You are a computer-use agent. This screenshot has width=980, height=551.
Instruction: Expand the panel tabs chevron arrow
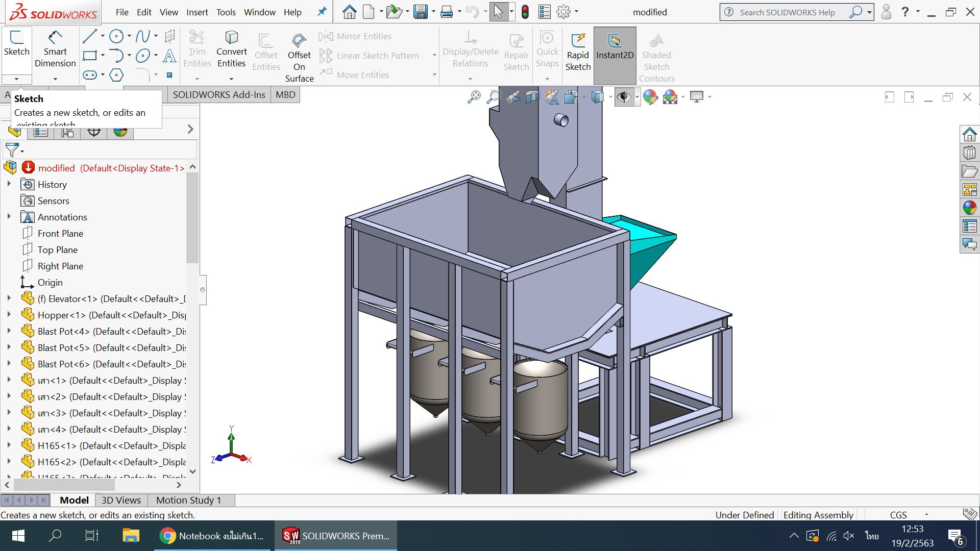[x=190, y=130]
